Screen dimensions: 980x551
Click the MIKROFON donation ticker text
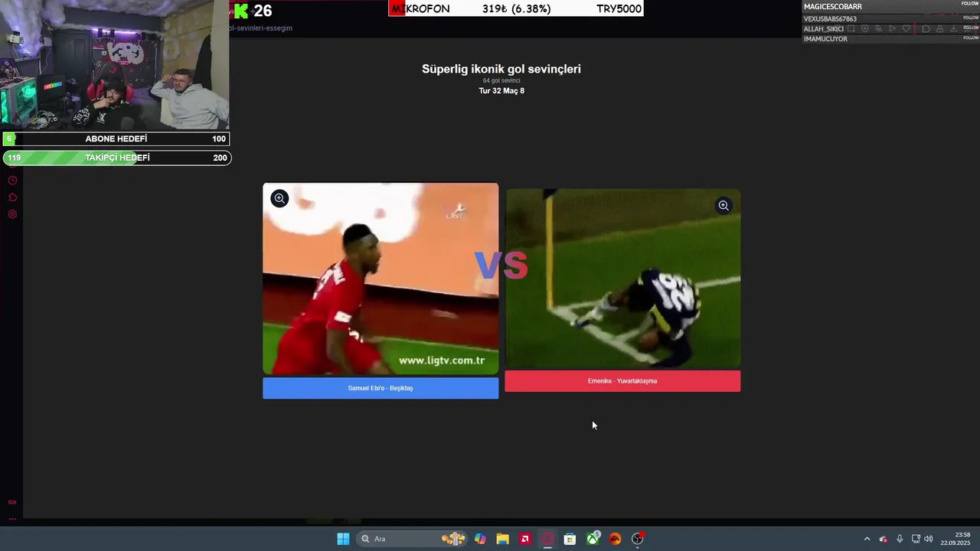pyautogui.click(x=420, y=9)
